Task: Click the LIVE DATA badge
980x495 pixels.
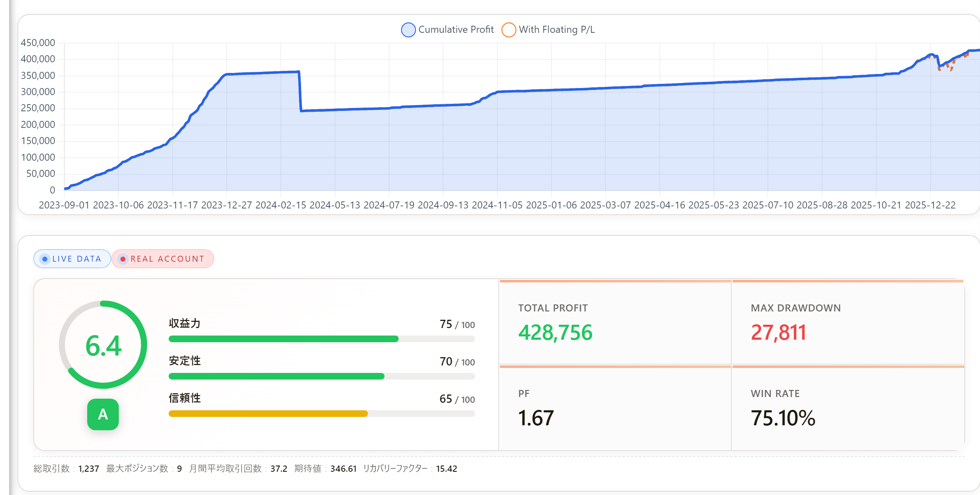Action: pos(72,259)
